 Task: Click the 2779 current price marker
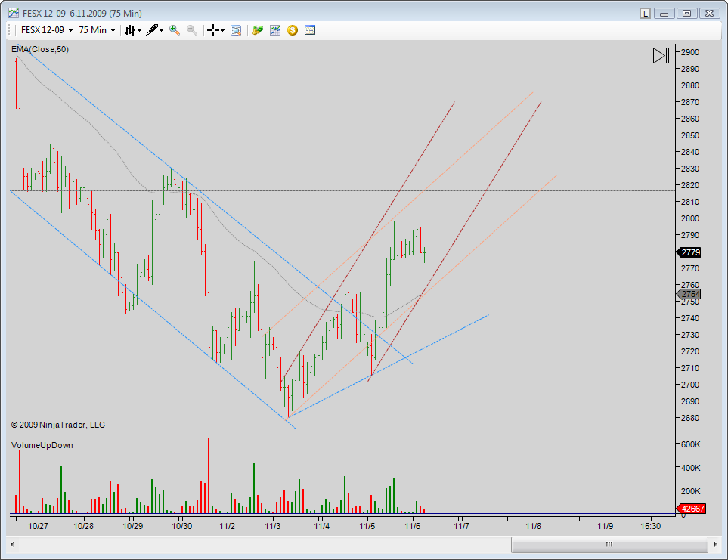(x=689, y=252)
